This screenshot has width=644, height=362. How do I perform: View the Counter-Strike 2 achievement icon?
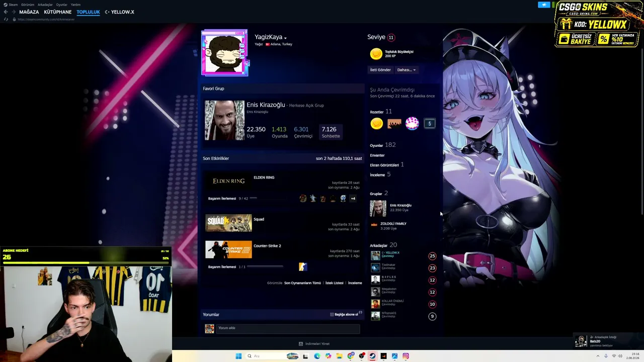[x=302, y=267]
